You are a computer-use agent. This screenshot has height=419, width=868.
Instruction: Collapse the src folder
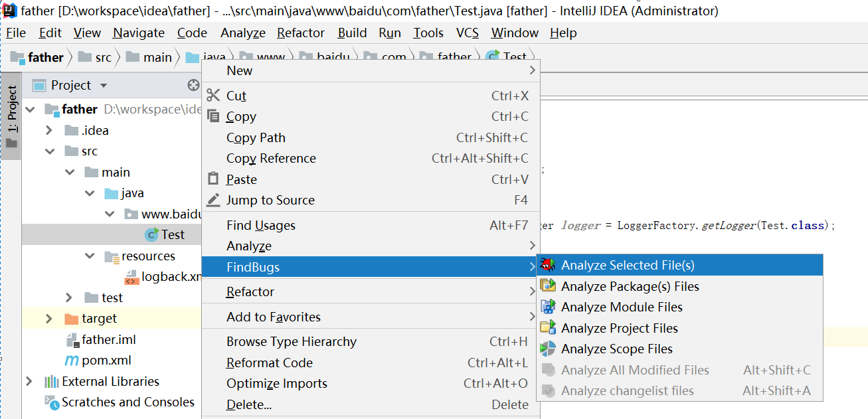click(49, 151)
